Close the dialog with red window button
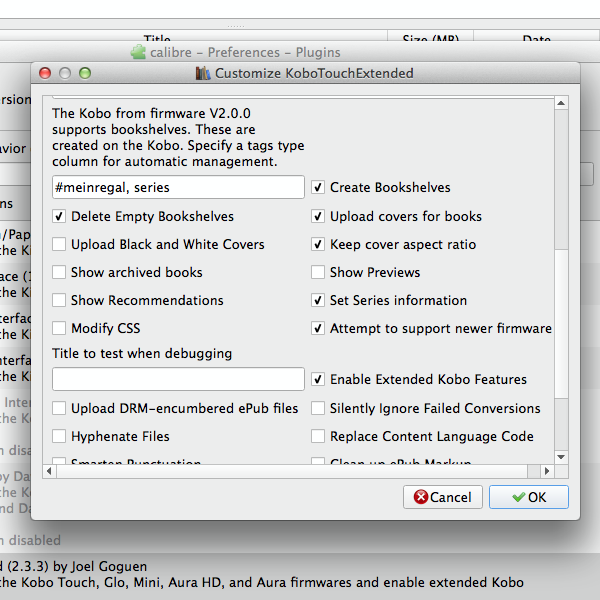 pos(45,73)
